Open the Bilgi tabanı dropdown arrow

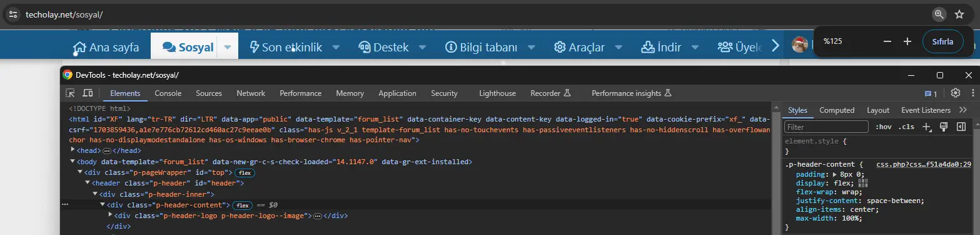(x=532, y=47)
